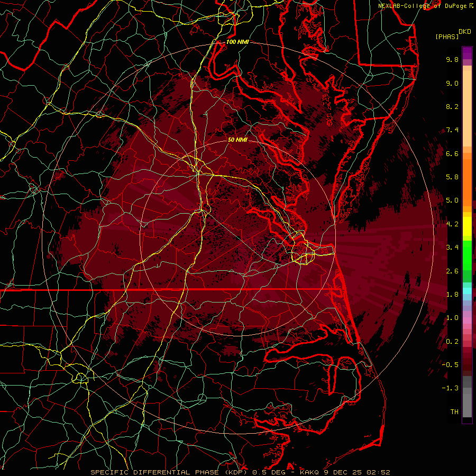Click the 9.8 legend value
The image size is (476, 476).
(452, 59)
